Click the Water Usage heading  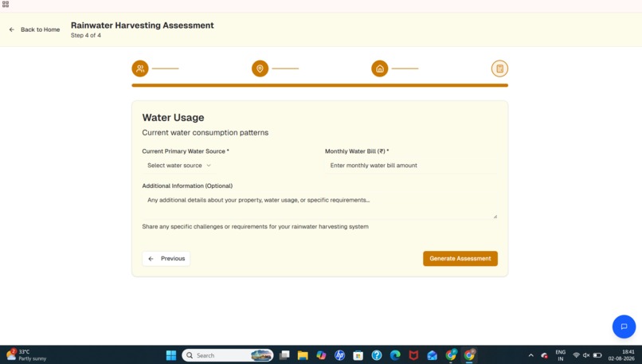coord(173,118)
